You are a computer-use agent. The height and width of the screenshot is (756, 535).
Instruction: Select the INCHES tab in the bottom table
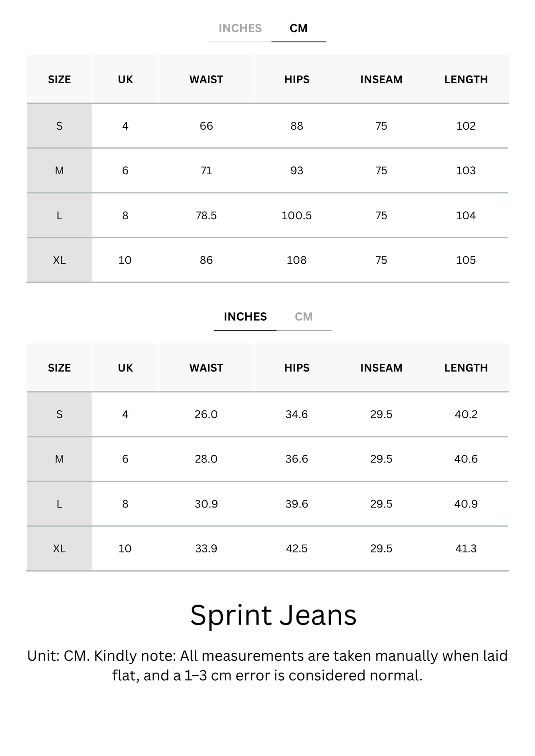point(245,317)
